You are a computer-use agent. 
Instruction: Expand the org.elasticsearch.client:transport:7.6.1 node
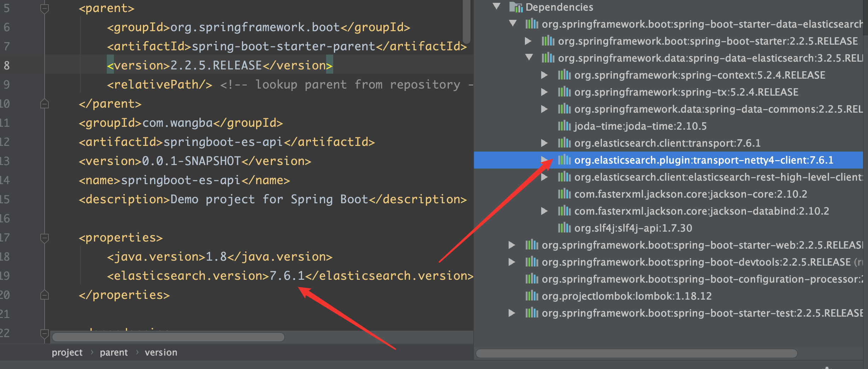(544, 143)
